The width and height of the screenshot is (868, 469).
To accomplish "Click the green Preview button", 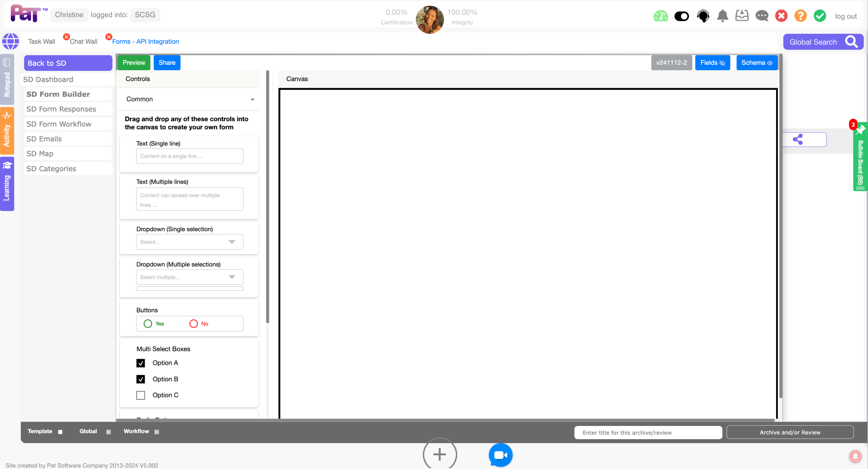I will click(x=134, y=63).
